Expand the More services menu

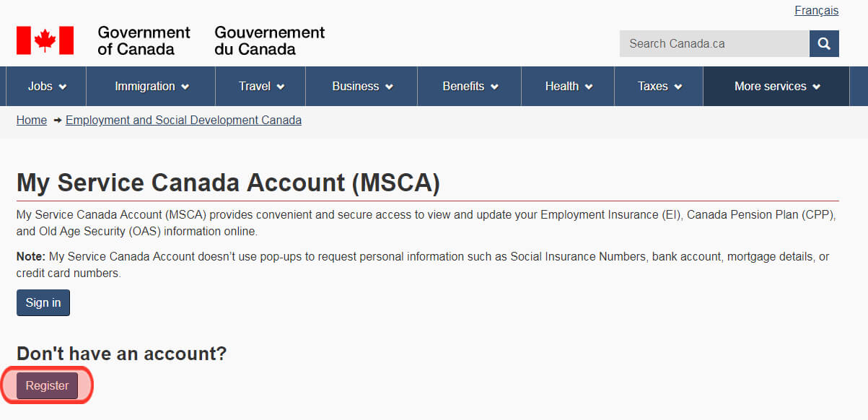tap(775, 86)
